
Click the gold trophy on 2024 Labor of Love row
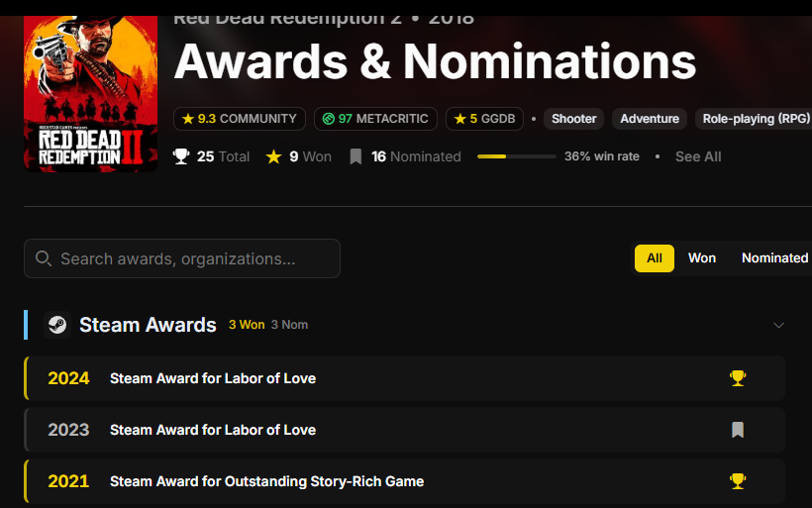(738, 378)
